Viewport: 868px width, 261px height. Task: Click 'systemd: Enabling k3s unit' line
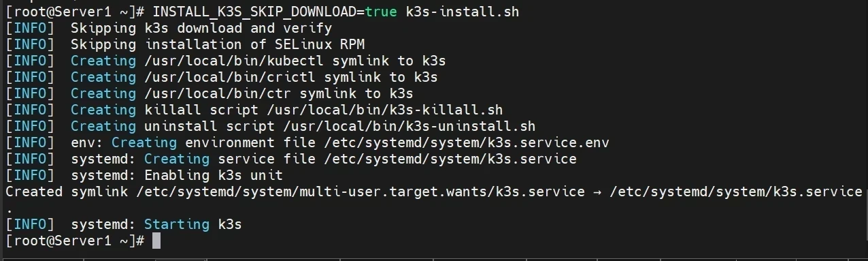[177, 175]
